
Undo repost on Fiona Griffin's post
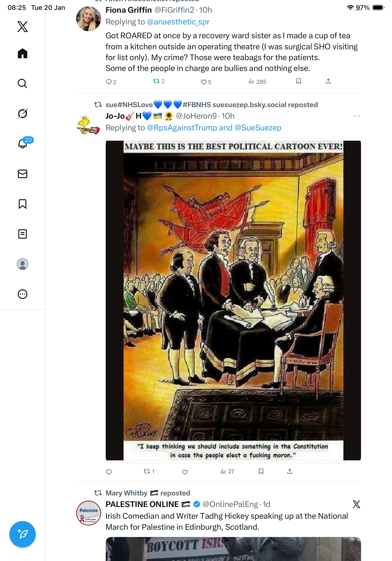pos(159,81)
